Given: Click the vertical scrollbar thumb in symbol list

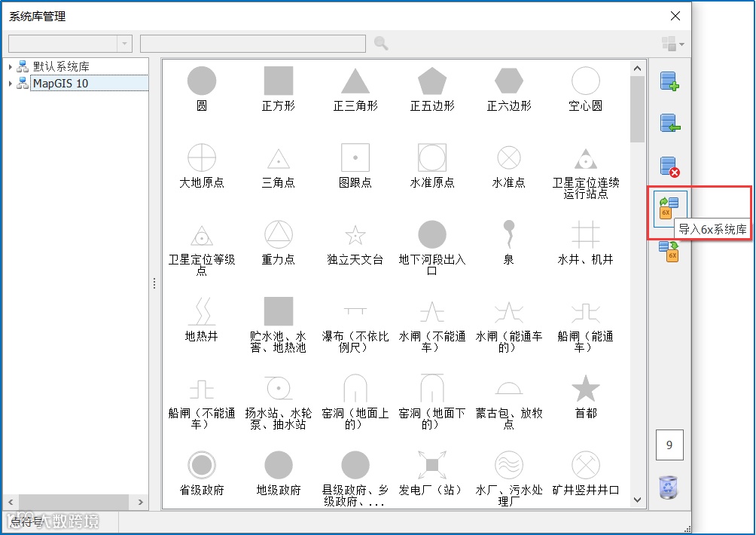Looking at the screenshot, I should (637, 109).
